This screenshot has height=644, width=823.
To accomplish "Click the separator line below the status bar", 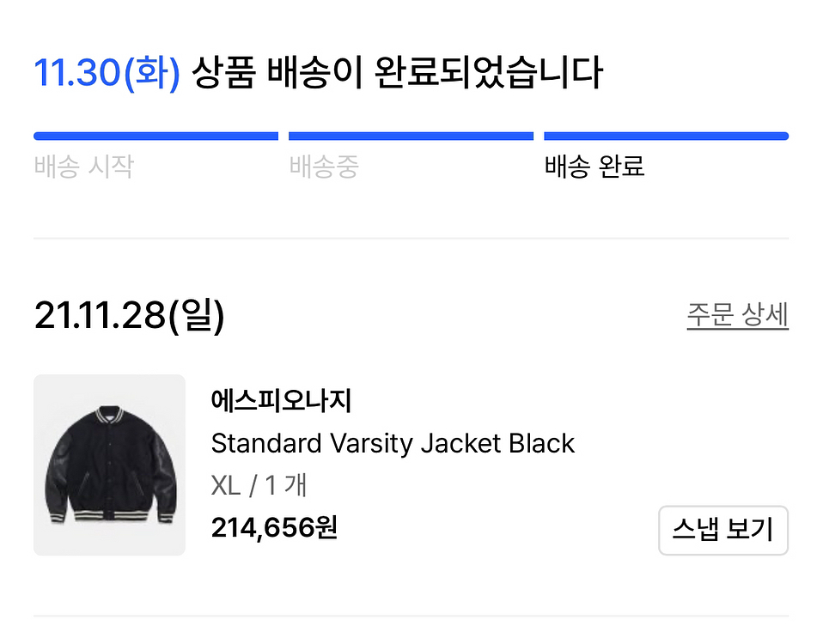I will click(x=411, y=232).
